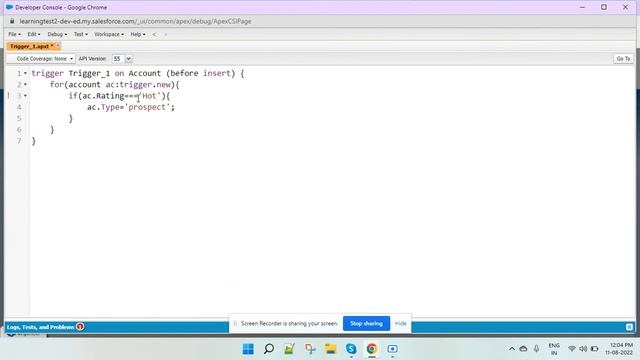
Task: Click the Go To button
Action: pos(623,59)
